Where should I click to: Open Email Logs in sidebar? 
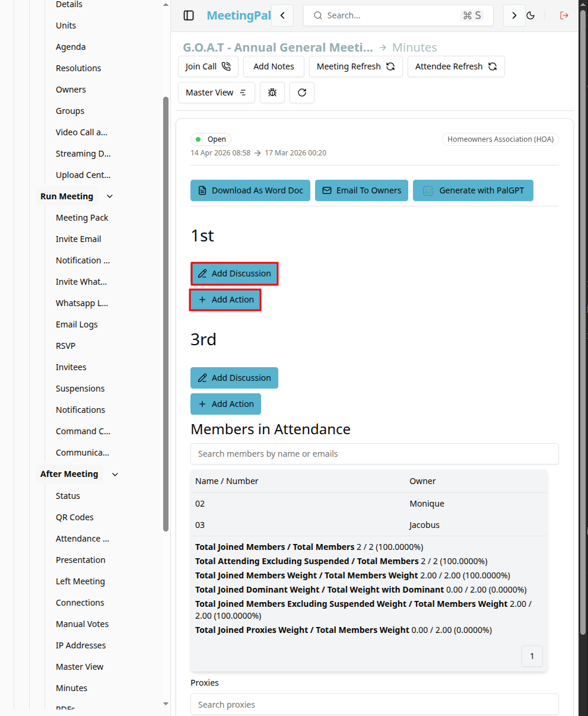click(77, 324)
